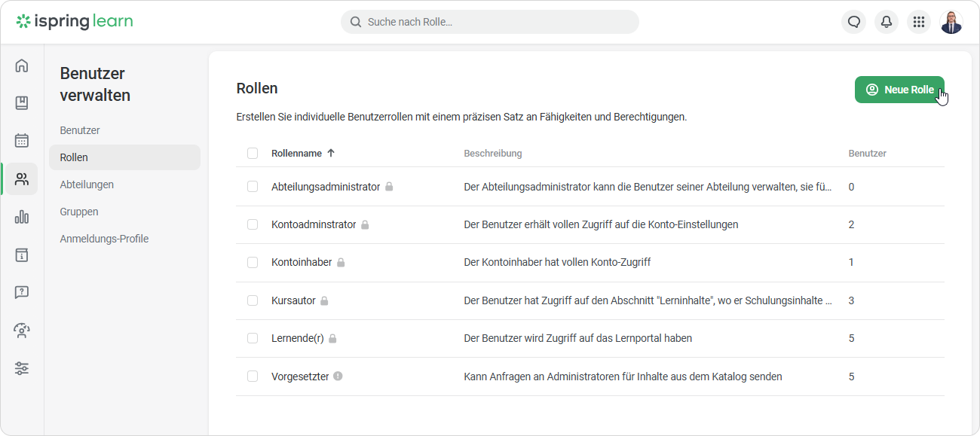Viewport: 980px width, 436px height.
Task: Click the settings sliders icon in sidebar
Action: pos(22,368)
